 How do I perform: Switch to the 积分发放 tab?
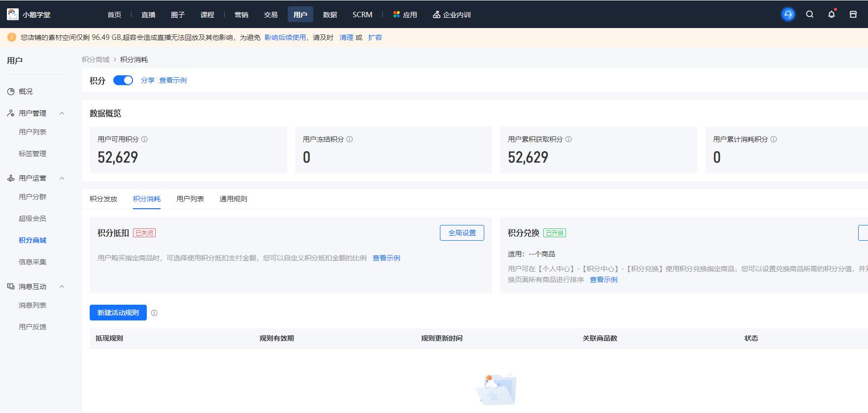coord(103,199)
